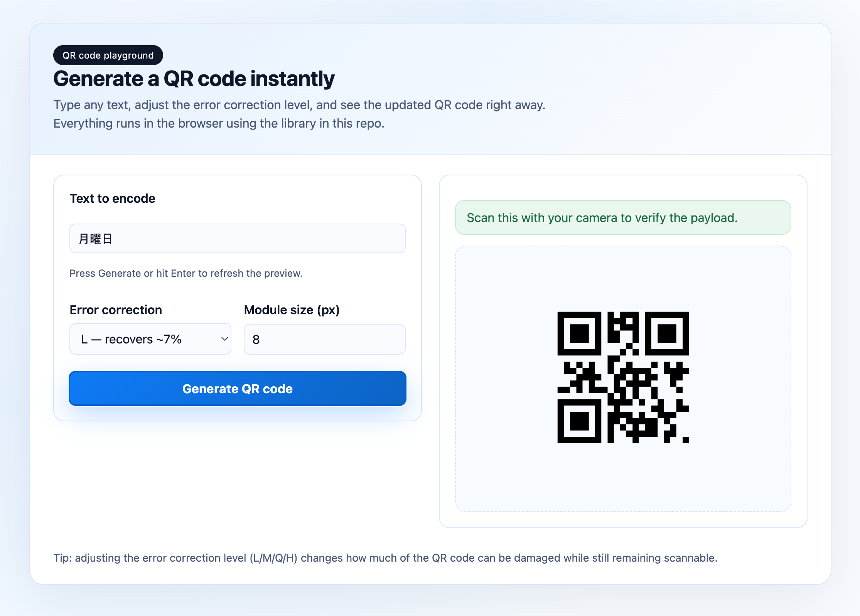Click the 'Module size (px)' label
This screenshot has width=860, height=616.
pos(292,310)
